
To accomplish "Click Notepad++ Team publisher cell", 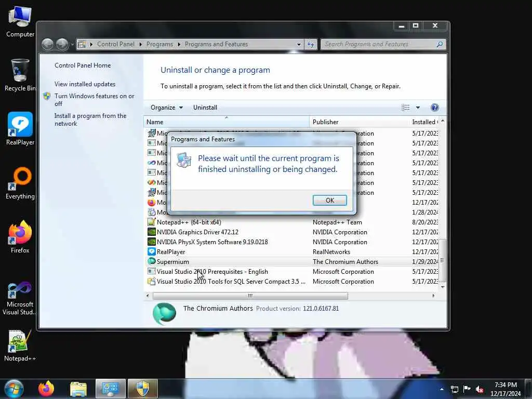I will coord(337,222).
